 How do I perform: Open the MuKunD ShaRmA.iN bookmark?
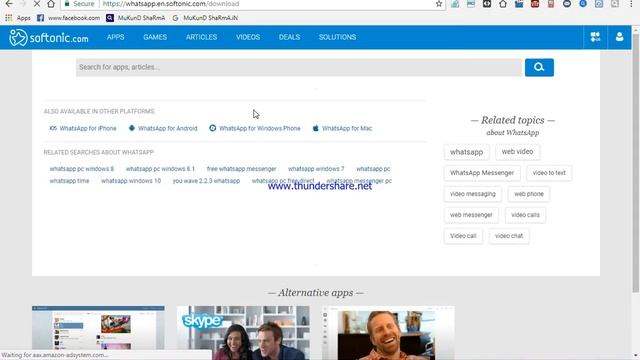(205, 18)
